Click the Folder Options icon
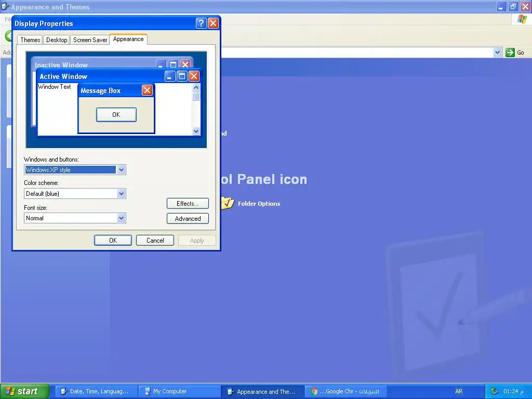 coord(228,203)
